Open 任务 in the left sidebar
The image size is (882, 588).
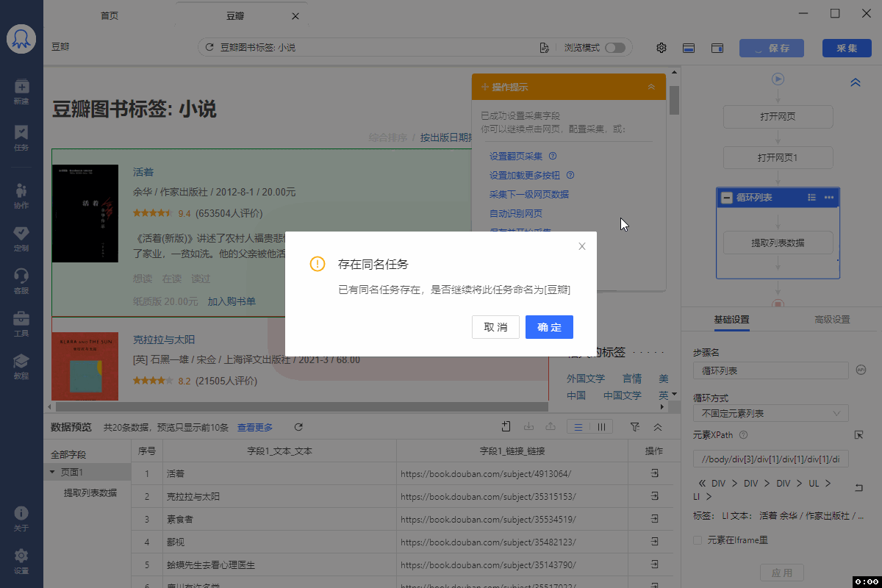pos(21,137)
